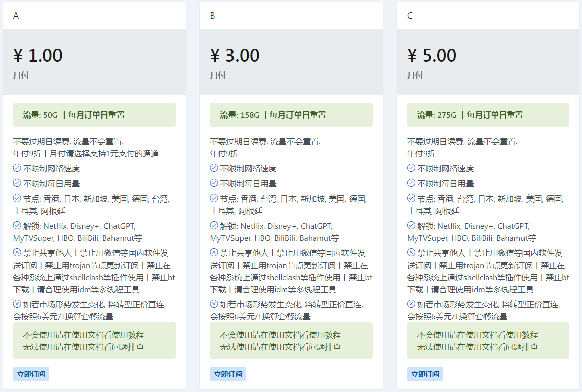
Task: Click the 解锁 check icon in plan A
Action: click(x=17, y=225)
